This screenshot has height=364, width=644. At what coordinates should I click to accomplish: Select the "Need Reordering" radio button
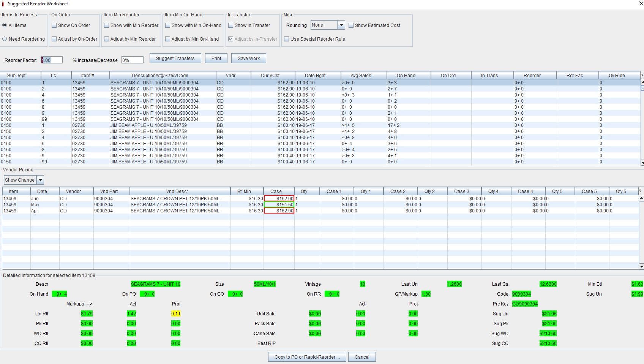[5, 39]
